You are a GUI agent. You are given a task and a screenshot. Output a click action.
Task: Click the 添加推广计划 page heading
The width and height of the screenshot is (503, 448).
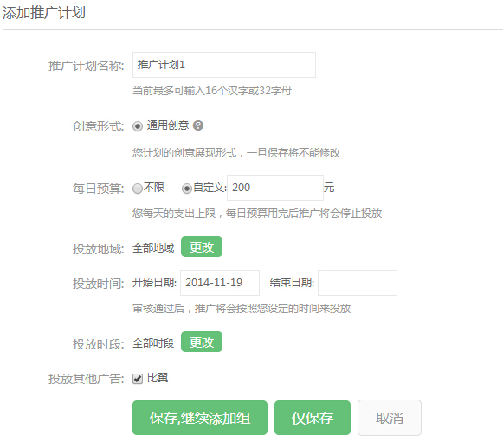44,13
